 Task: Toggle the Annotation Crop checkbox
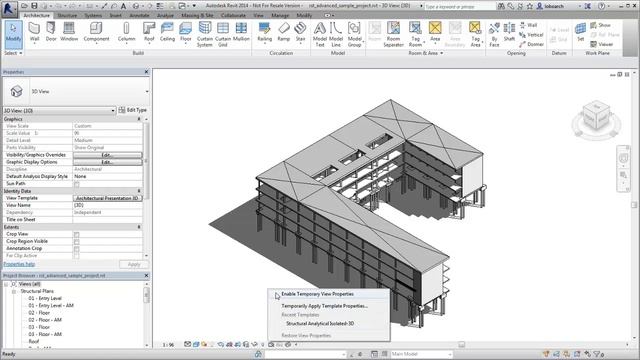click(76, 249)
